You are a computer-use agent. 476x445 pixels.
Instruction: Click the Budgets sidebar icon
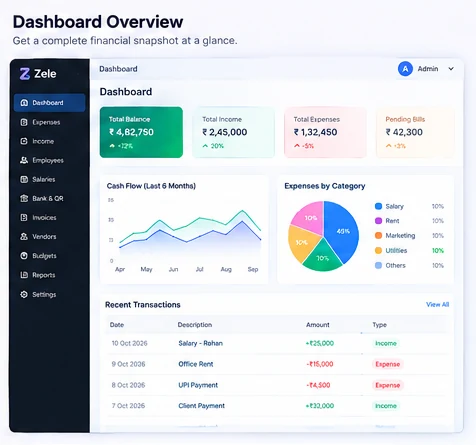(x=24, y=256)
